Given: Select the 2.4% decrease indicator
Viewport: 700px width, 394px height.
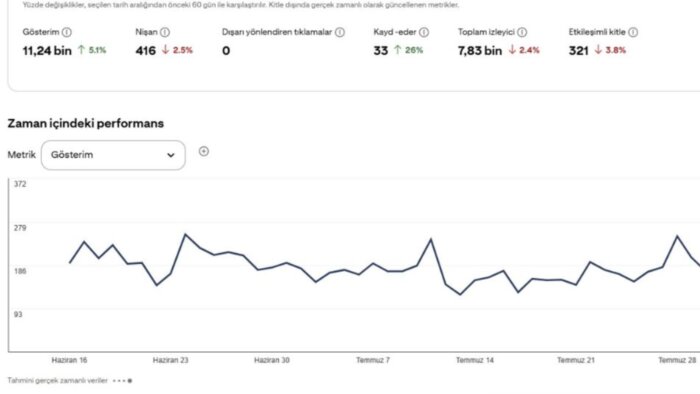Looking at the screenshot, I should pyautogui.click(x=524, y=50).
